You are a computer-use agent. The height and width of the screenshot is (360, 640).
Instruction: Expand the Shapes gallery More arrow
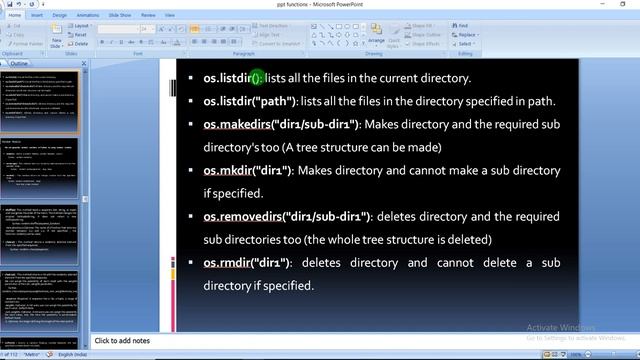[x=363, y=43]
